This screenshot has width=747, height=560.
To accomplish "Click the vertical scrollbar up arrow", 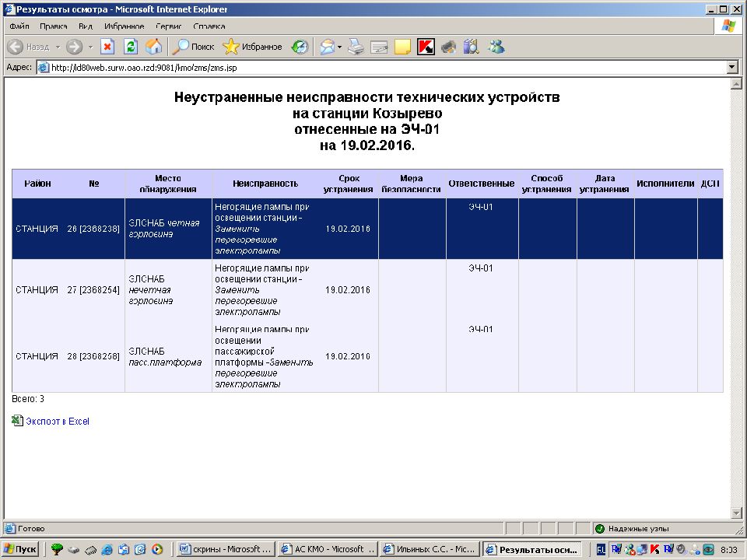I will click(x=737, y=84).
